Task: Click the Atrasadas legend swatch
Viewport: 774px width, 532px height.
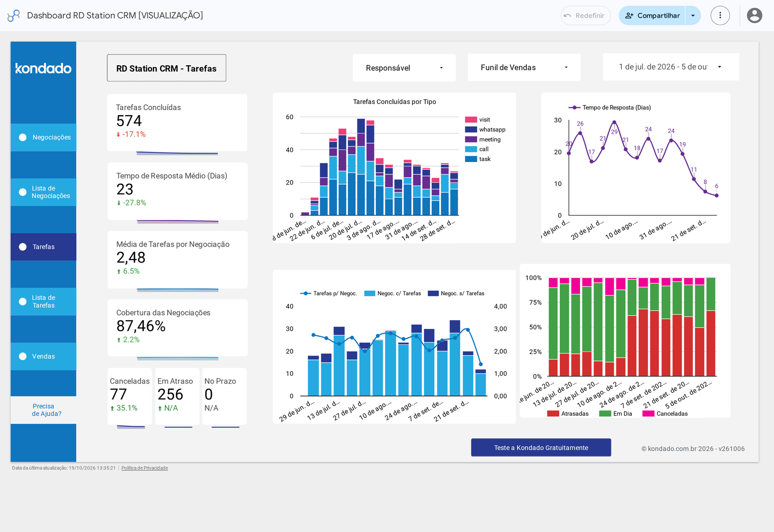Action: click(x=553, y=414)
